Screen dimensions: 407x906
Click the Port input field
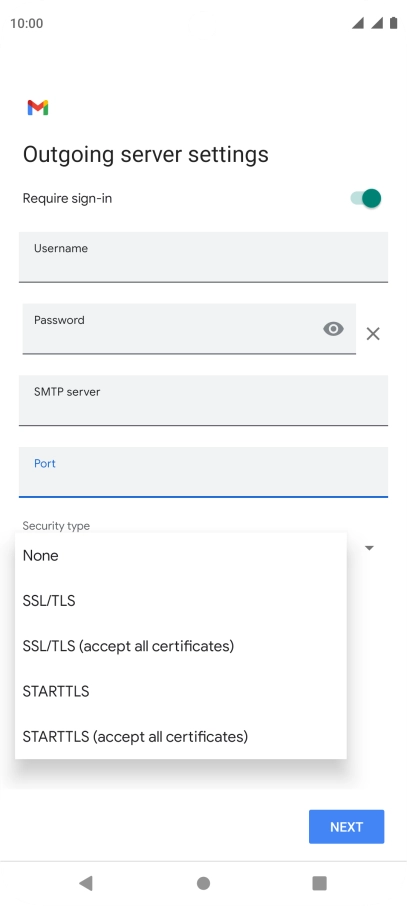pyautogui.click(x=204, y=472)
